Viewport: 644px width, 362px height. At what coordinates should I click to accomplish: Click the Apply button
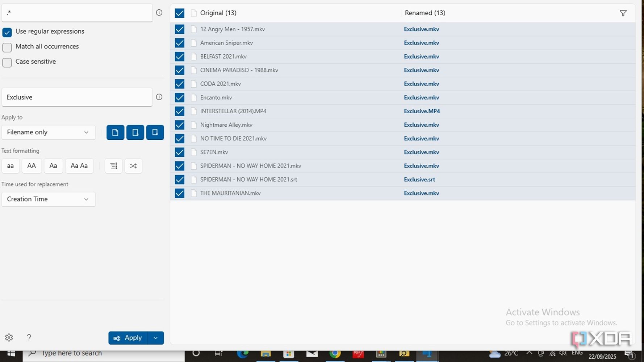(128, 338)
